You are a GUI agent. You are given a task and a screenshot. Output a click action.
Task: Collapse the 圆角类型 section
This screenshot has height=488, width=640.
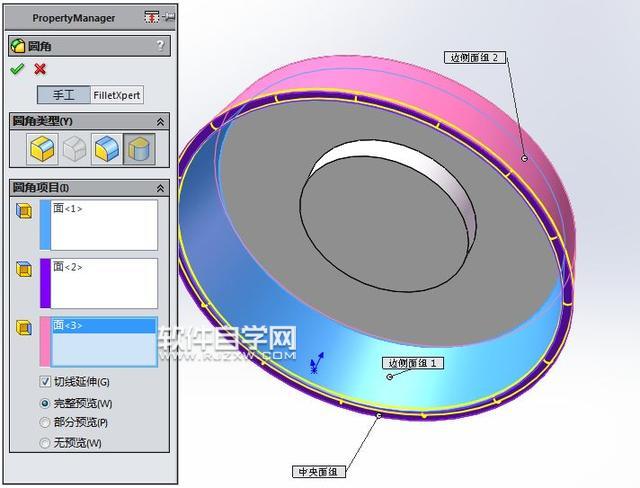pos(160,122)
